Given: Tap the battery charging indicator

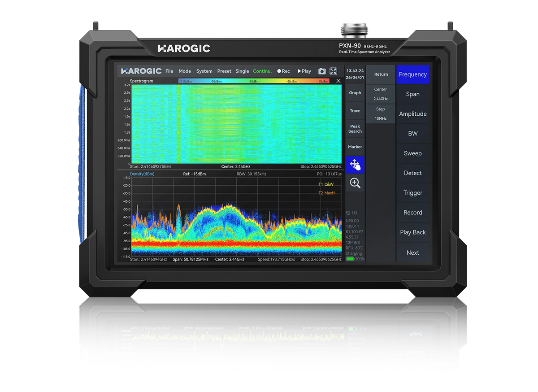Looking at the screenshot, I should click(x=350, y=259).
